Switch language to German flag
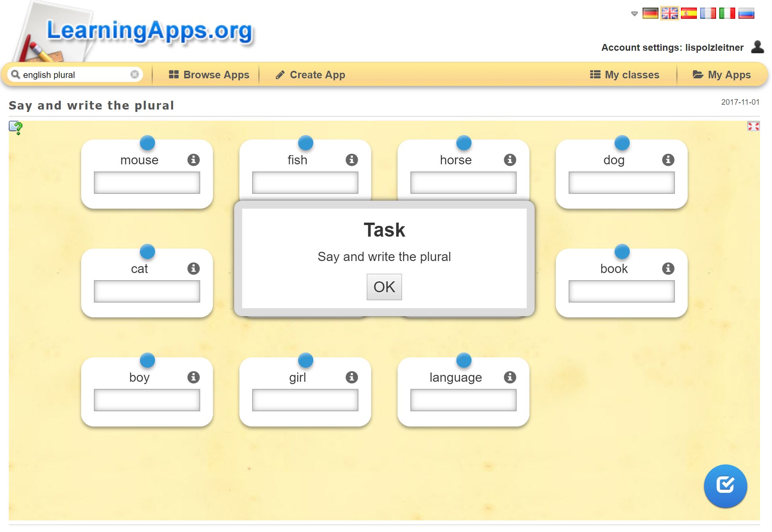This screenshot has width=772, height=532. pos(650,14)
